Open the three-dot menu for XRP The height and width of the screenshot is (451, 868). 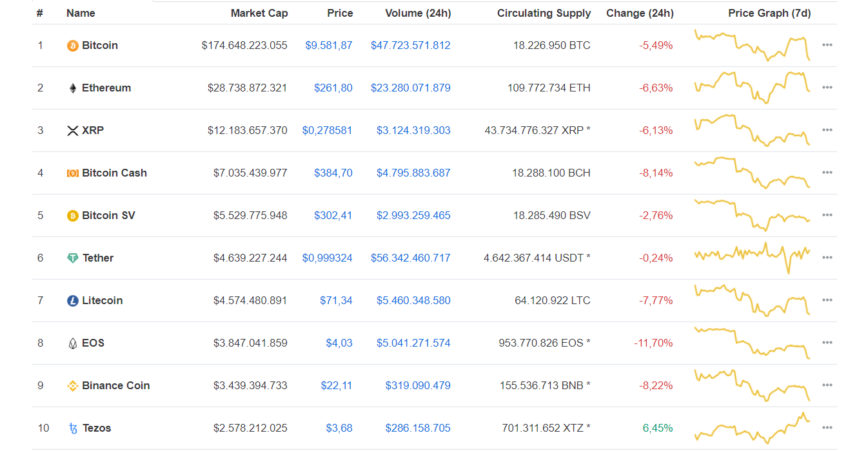[827, 130]
